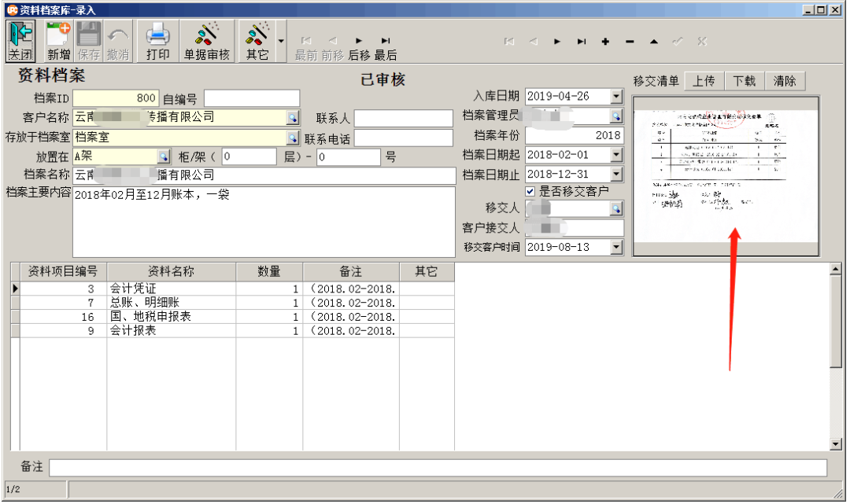850x504 pixels.
Task: Click the 保存 (save) floppy disk icon
Action: point(88,41)
